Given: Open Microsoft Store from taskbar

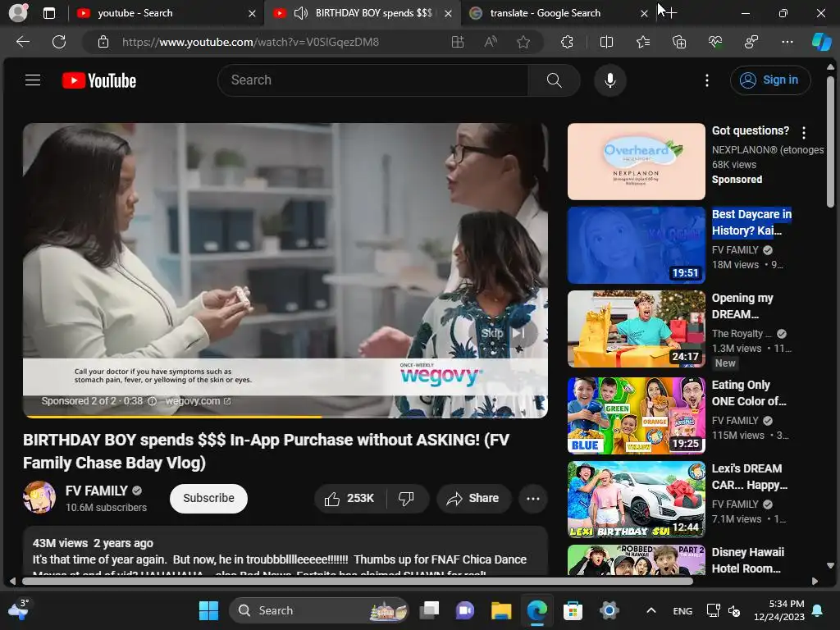Looking at the screenshot, I should pos(573,610).
